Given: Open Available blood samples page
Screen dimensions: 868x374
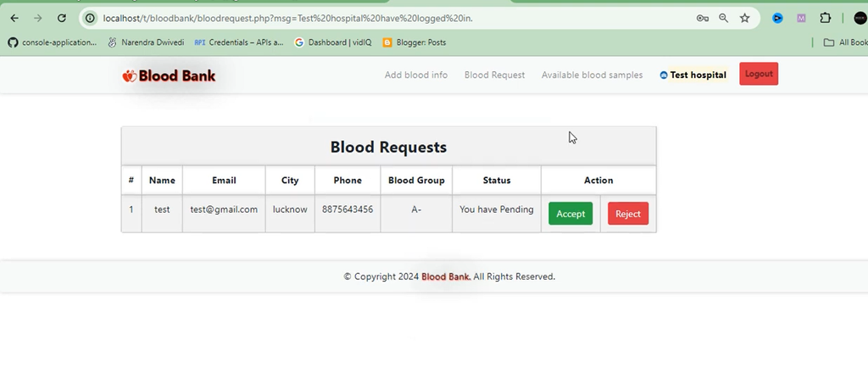Looking at the screenshot, I should pyautogui.click(x=592, y=75).
